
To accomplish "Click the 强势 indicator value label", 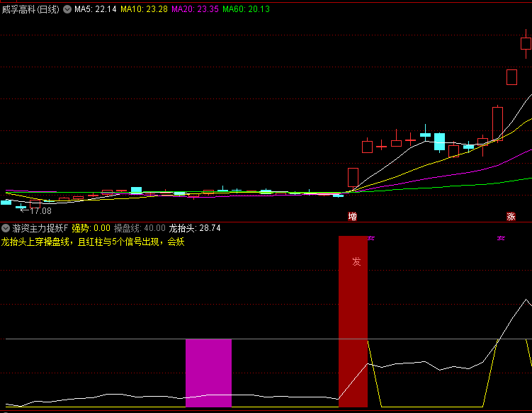I will pos(91,228).
